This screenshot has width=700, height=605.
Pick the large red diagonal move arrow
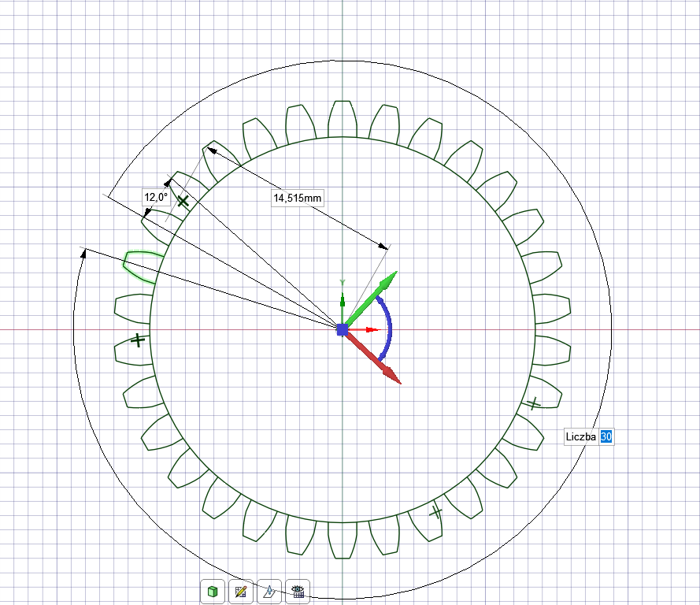click(372, 357)
